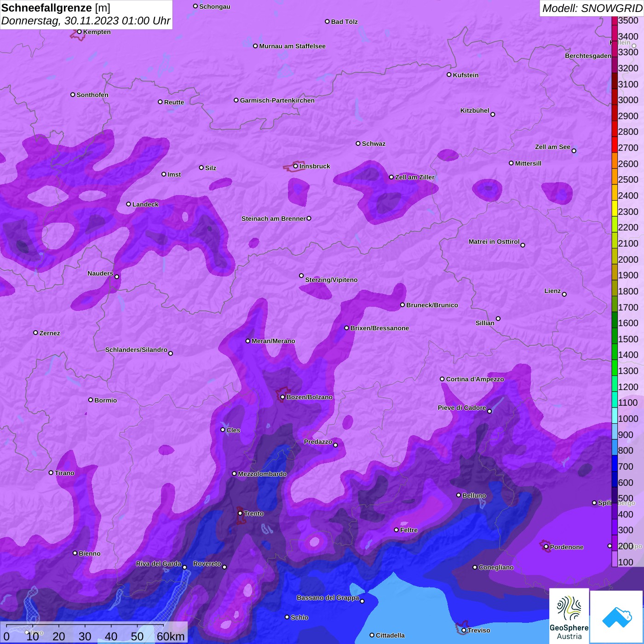Click the 'Predazzo' city label
The width and height of the screenshot is (644, 644).
pos(318,442)
